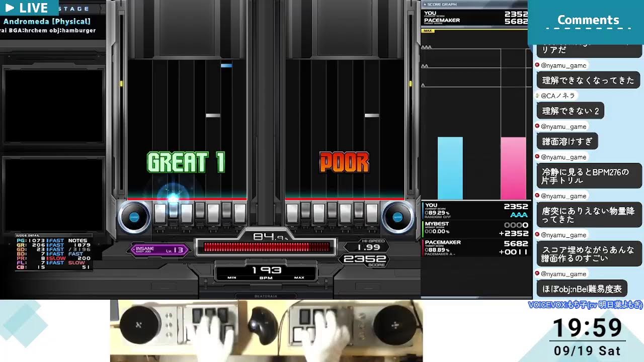
Task: Click the left blue turntable disc in-game
Action: [134, 217]
